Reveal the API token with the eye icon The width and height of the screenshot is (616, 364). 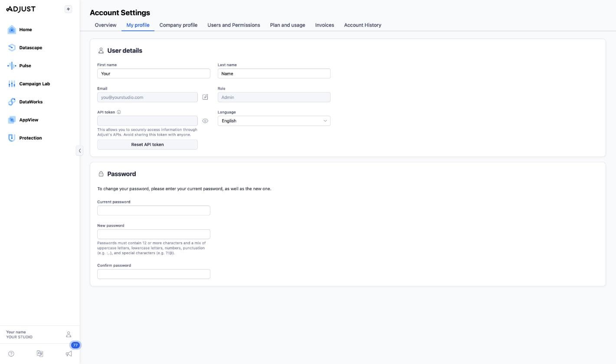[205, 121]
